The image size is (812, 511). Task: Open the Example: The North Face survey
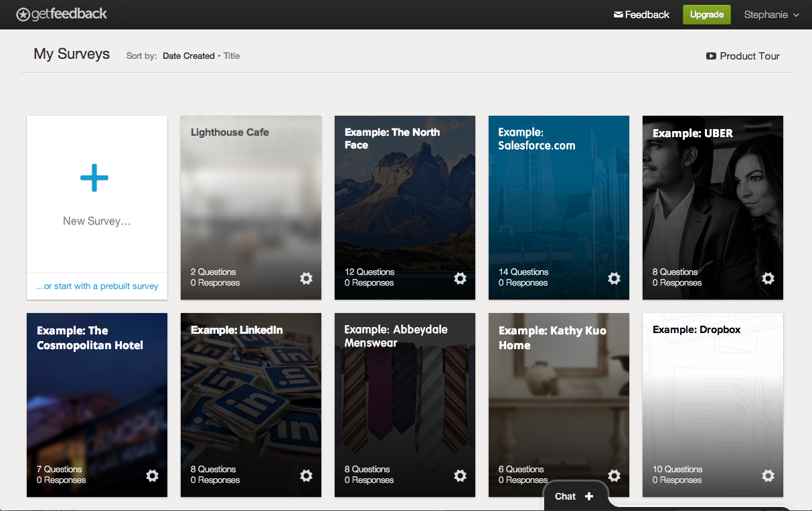coord(405,208)
